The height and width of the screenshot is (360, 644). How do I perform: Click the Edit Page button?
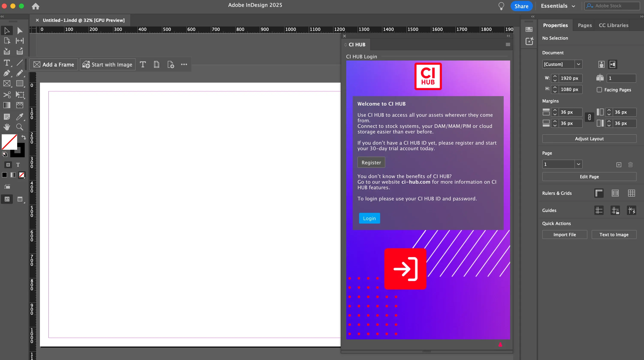click(x=589, y=177)
